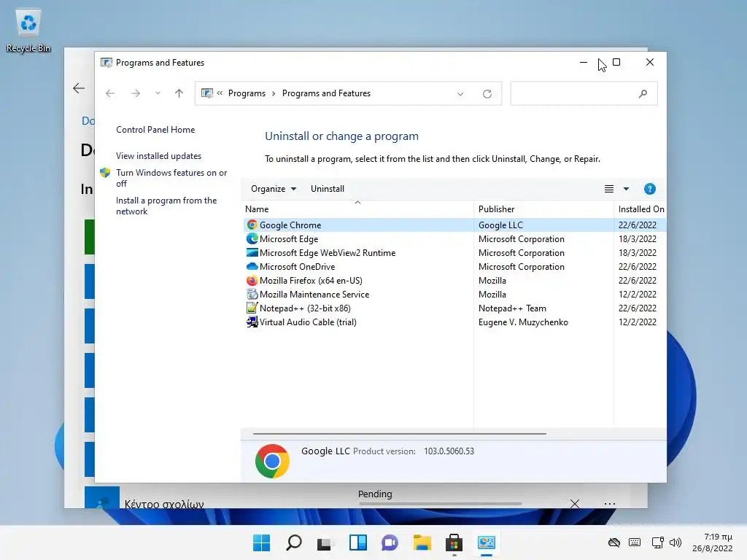Select Notepad++ Team publisher cell
Screen dimensions: 747x560
click(x=512, y=308)
